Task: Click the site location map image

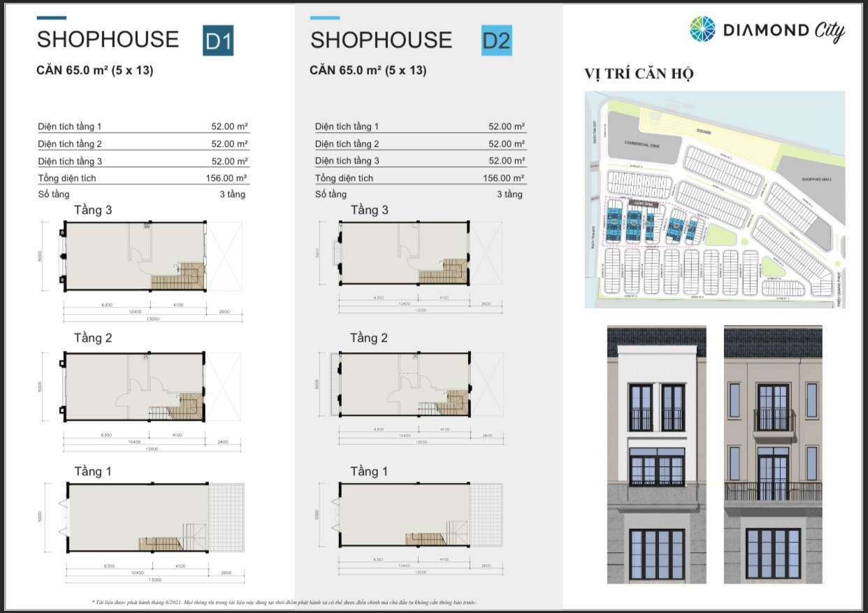Action: pyautogui.click(x=714, y=200)
